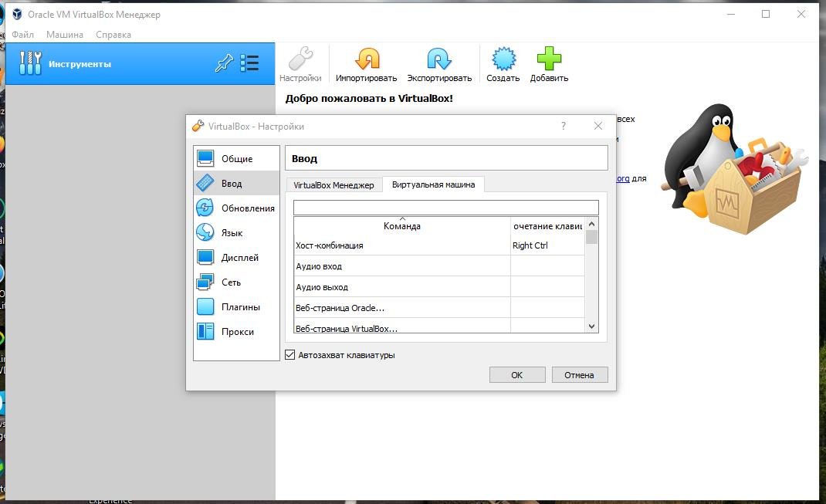Sort the table by Команда column

tap(402, 226)
